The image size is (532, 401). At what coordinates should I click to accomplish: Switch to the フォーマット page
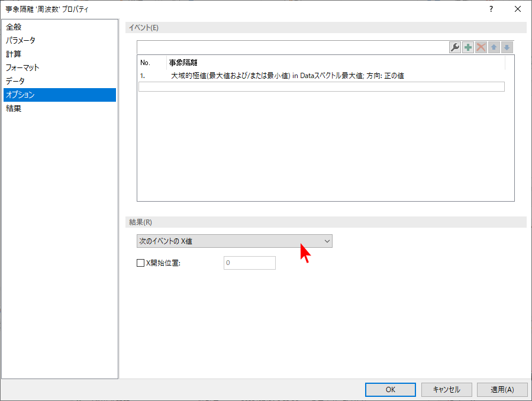(60, 67)
